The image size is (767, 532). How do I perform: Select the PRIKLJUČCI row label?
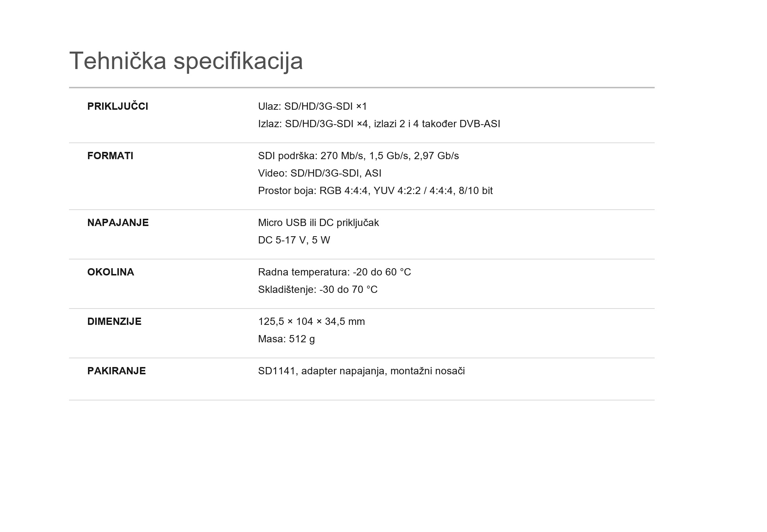(117, 106)
